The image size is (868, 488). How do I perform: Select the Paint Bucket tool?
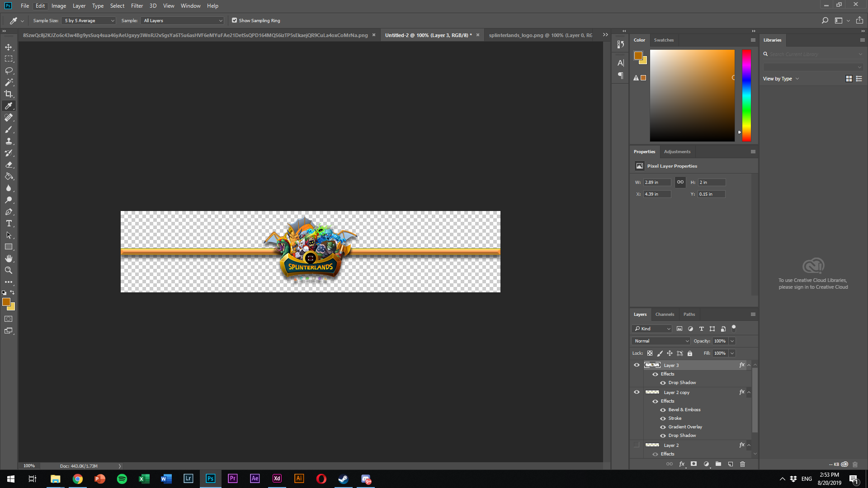(9, 176)
